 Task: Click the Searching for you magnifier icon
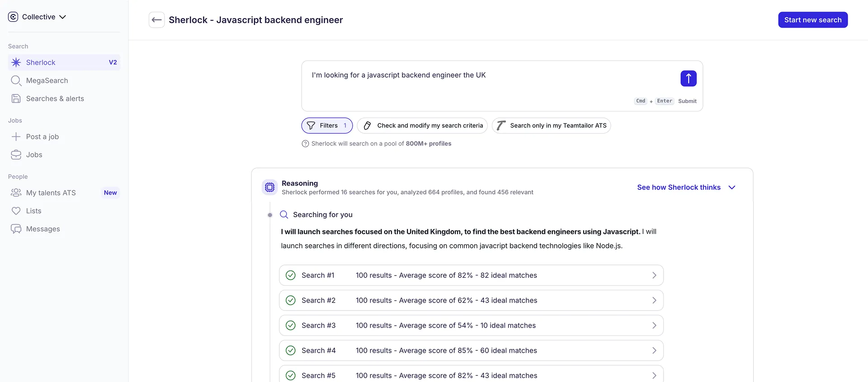[284, 214]
